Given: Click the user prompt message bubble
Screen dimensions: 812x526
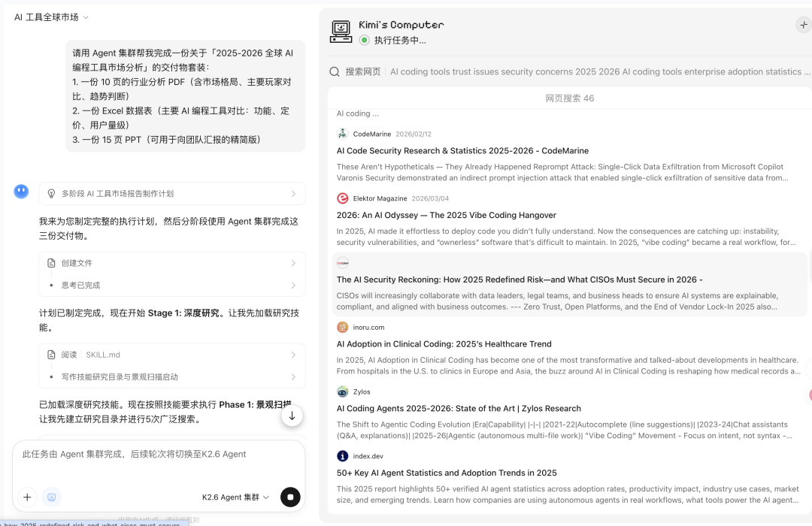Looking at the screenshot, I should point(186,96).
